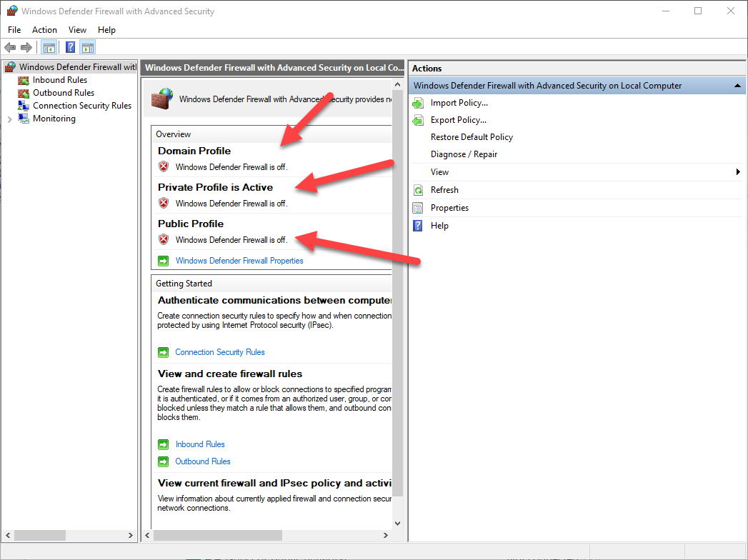Click the center pane vertical scrollbar down arrow
This screenshot has width=748, height=560.
[x=398, y=524]
